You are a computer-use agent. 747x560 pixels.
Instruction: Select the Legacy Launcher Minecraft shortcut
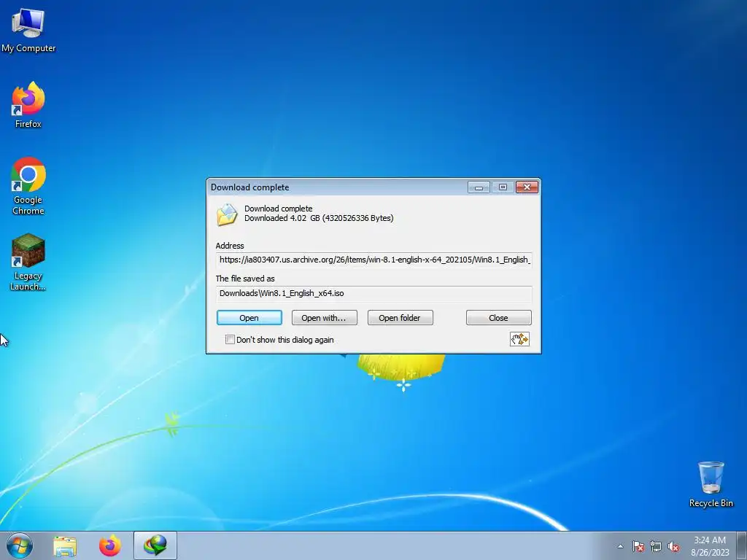tap(28, 262)
